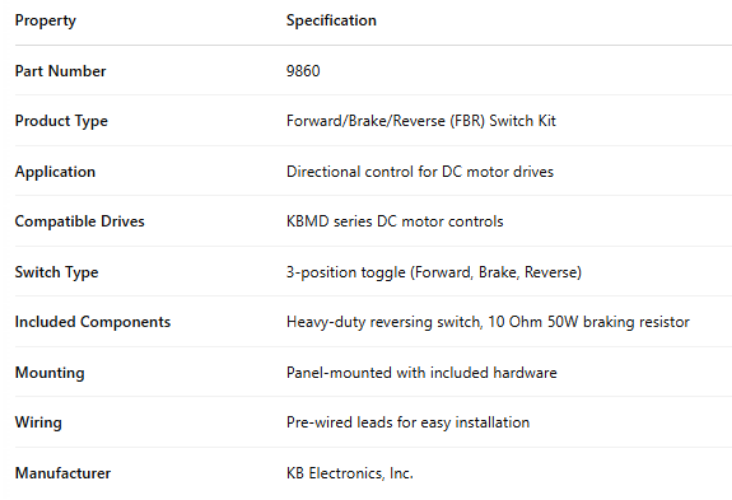Click the Specification column header
Image resolution: width=732 pixels, height=500 pixels.
(x=331, y=21)
